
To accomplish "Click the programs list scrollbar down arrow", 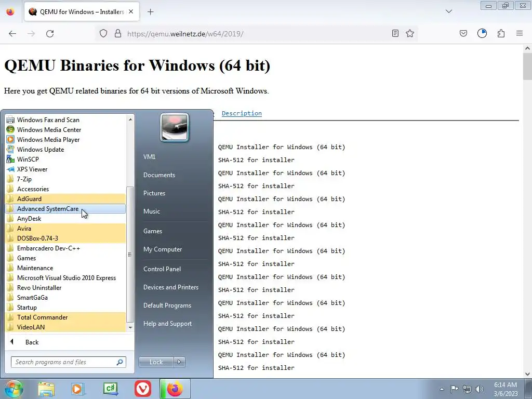I will tap(130, 327).
